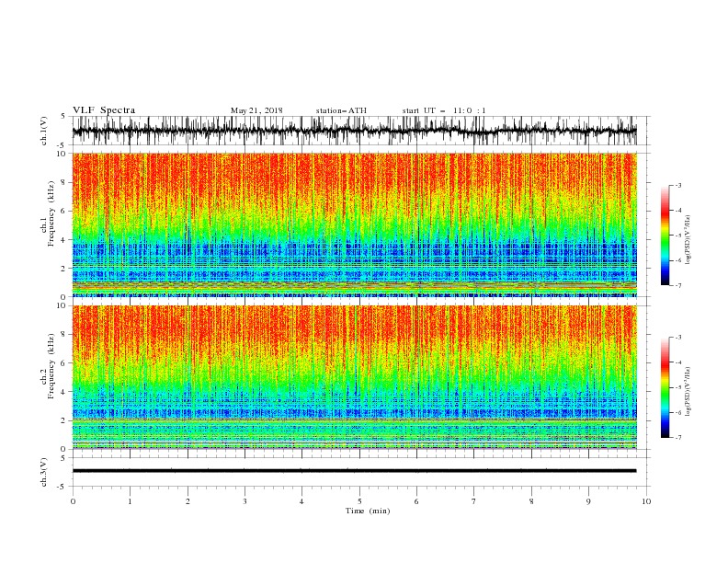Select the date text "May 21, 2018"
The height and width of the screenshot is (563, 728).
click(x=256, y=110)
